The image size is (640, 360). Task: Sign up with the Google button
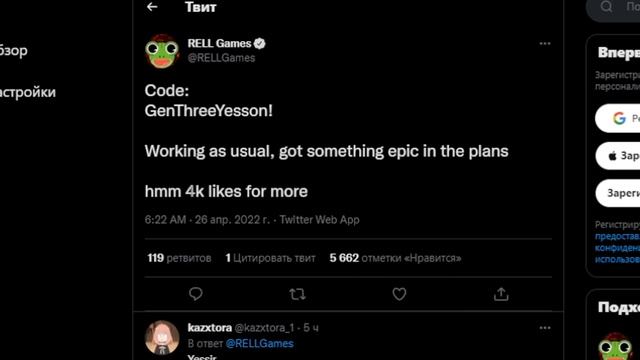tap(618, 118)
